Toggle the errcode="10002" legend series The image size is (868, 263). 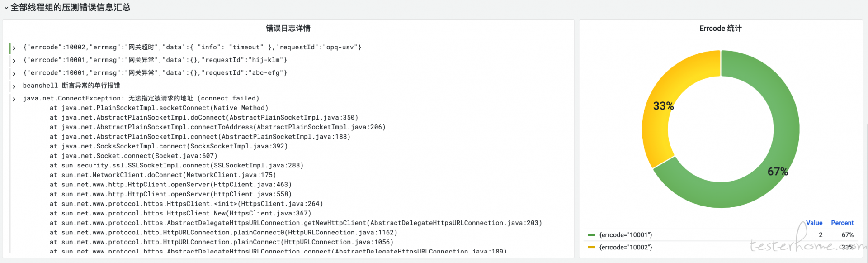626,247
